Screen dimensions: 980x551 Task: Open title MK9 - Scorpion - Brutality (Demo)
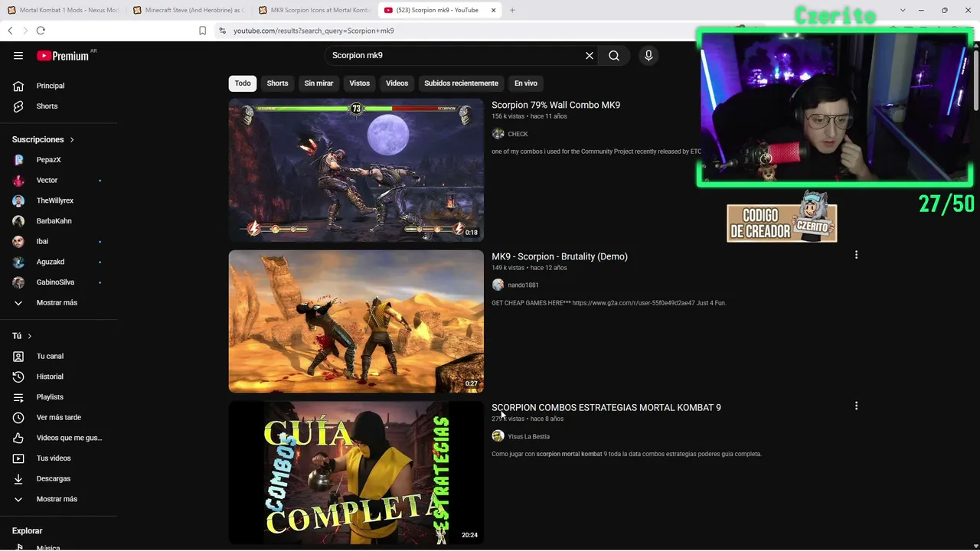pyautogui.click(x=560, y=256)
